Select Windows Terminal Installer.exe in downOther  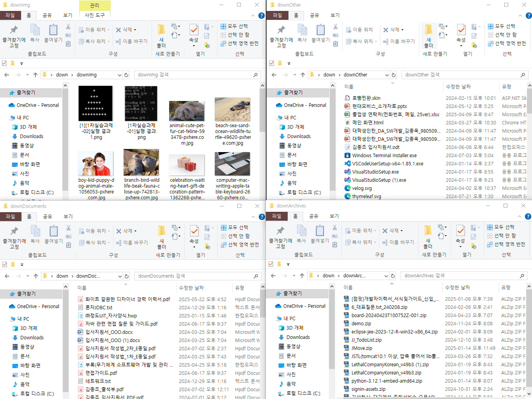click(x=384, y=156)
